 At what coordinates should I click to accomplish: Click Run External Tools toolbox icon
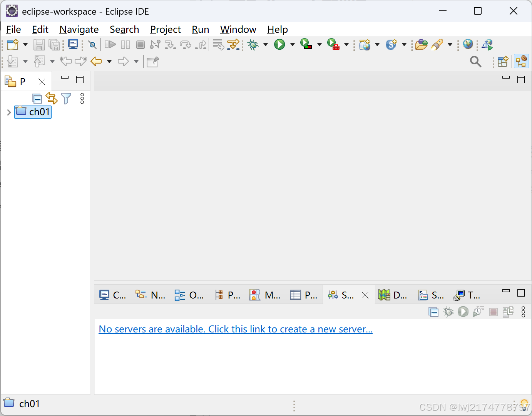point(333,44)
